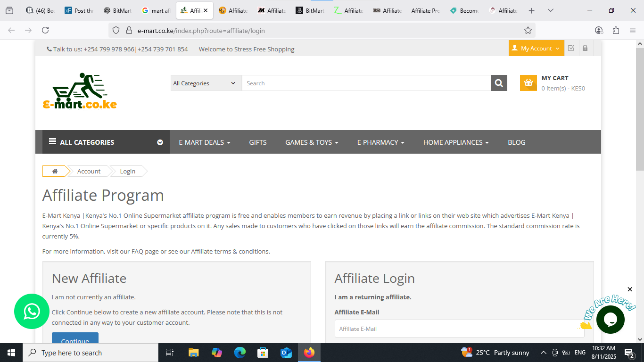Expand the GAMES & TOYS menu
Image resolution: width=644 pixels, height=362 pixels.
pos(312,142)
